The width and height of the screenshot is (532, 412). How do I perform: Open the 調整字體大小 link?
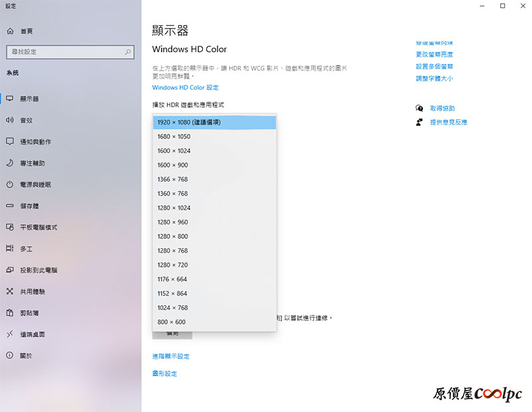(x=434, y=79)
